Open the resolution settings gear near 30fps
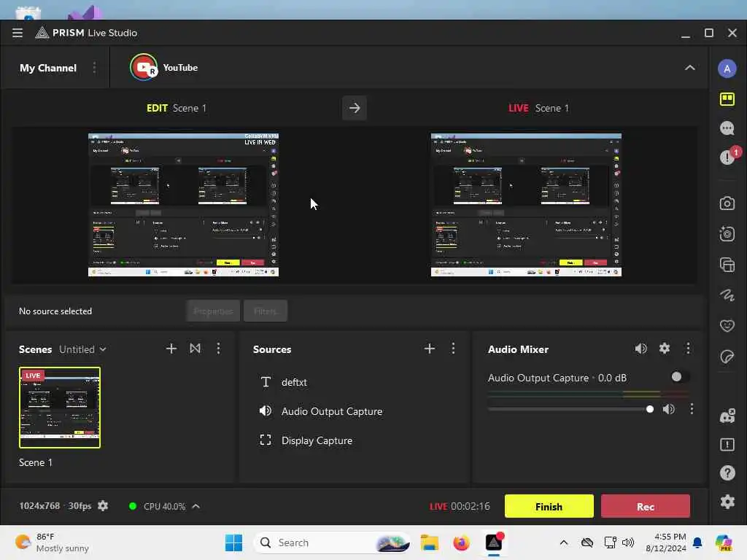747x560 pixels. click(103, 506)
